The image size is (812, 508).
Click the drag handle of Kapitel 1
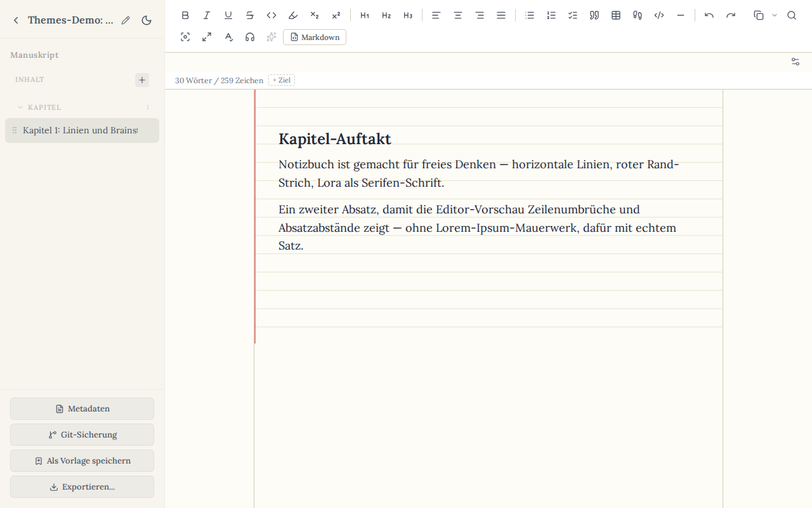click(15, 130)
